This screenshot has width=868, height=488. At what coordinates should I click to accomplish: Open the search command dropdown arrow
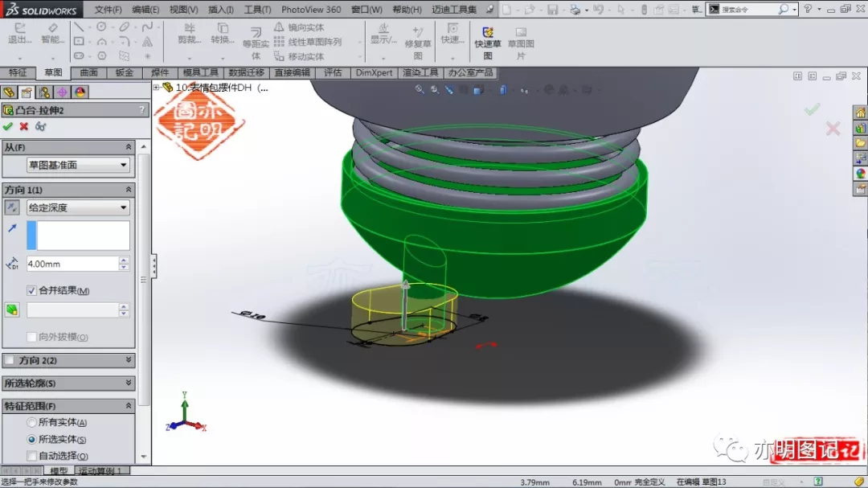click(794, 10)
